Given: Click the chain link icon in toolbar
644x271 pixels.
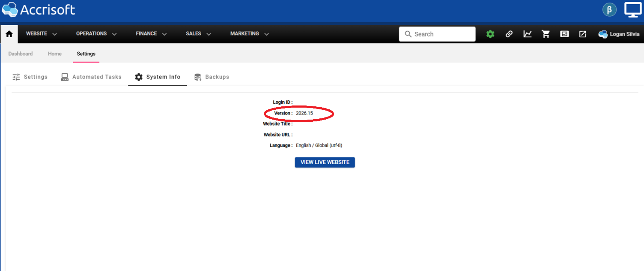Looking at the screenshot, I should click(509, 34).
